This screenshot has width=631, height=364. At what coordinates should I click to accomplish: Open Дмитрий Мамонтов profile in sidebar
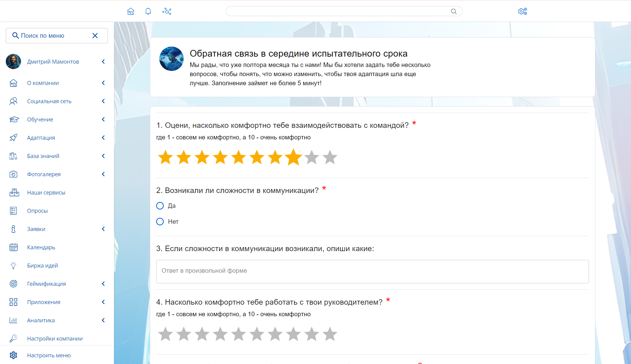click(x=53, y=61)
